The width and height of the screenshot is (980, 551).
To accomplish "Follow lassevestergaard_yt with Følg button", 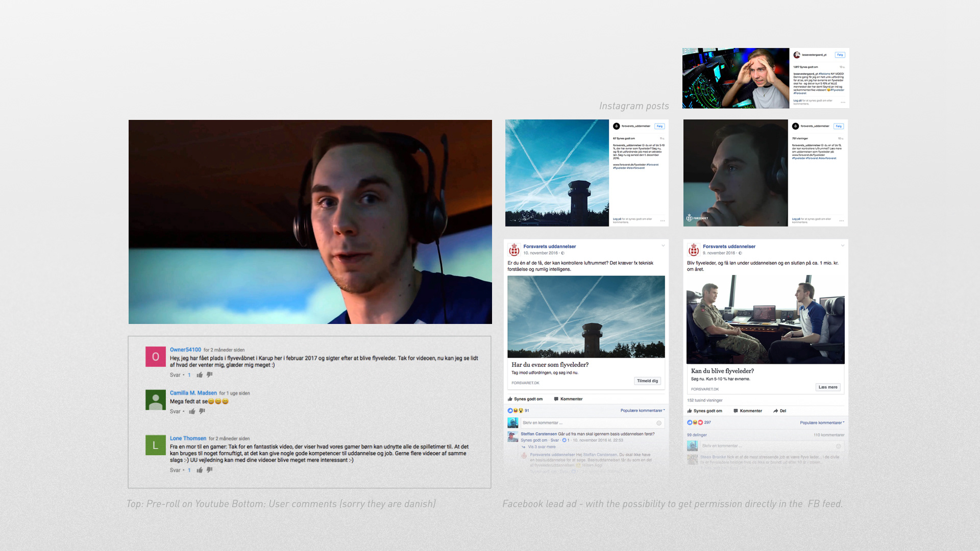I will point(840,55).
